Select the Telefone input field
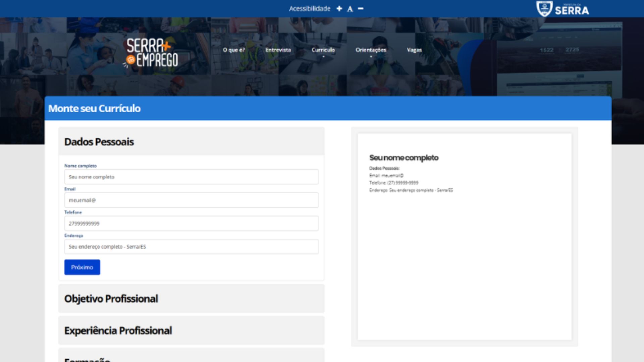Screen dimensions: 644x362 coord(191,223)
